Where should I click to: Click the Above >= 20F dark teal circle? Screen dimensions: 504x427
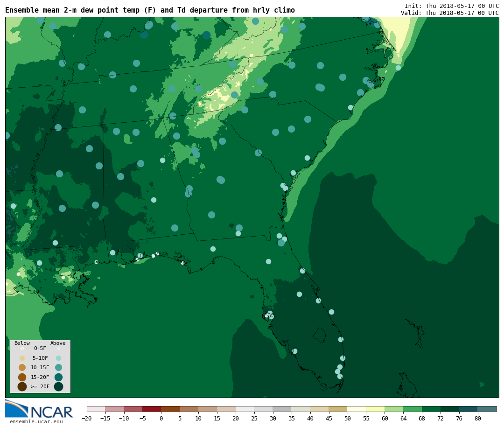[x=58, y=386]
